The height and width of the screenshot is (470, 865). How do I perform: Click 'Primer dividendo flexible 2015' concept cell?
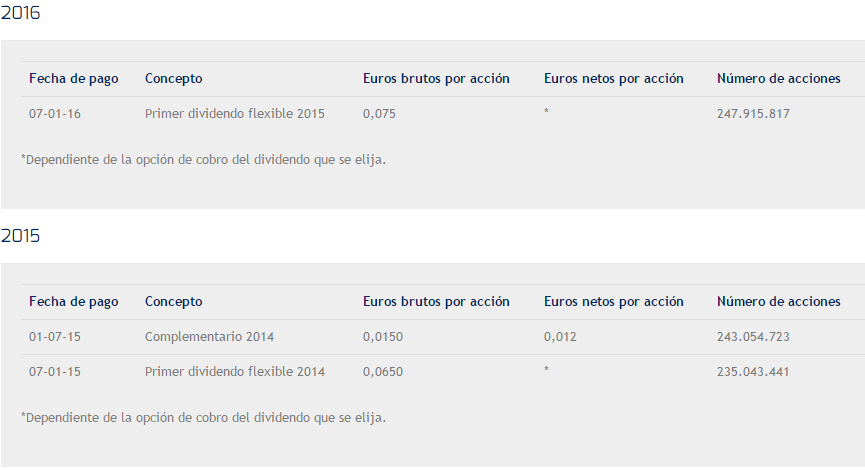pos(234,114)
